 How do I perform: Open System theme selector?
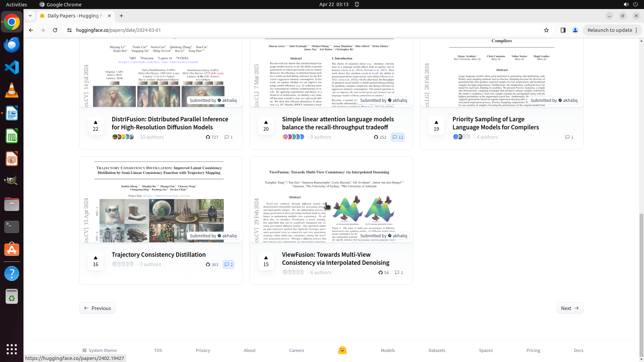coord(100,350)
